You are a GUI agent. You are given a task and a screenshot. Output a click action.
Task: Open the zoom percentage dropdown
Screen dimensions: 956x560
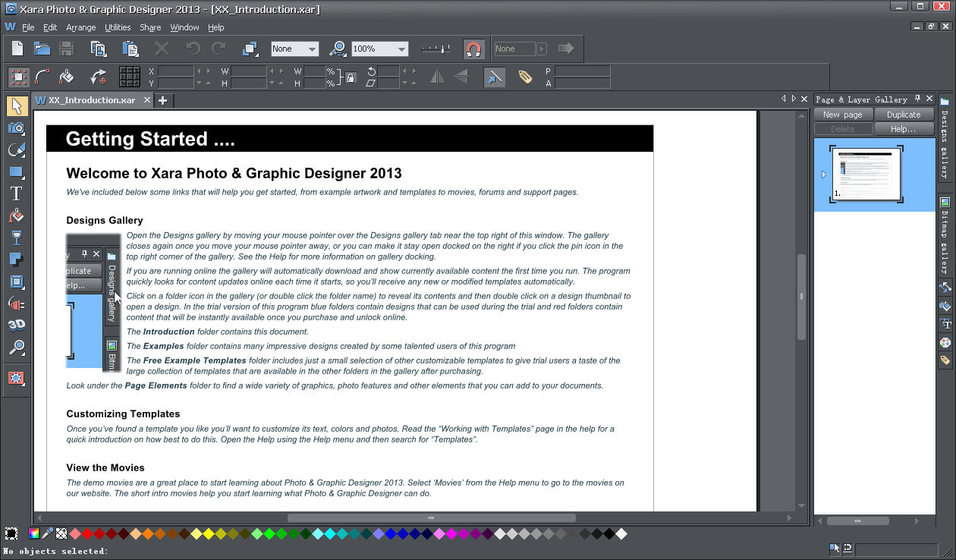pyautogui.click(x=401, y=49)
